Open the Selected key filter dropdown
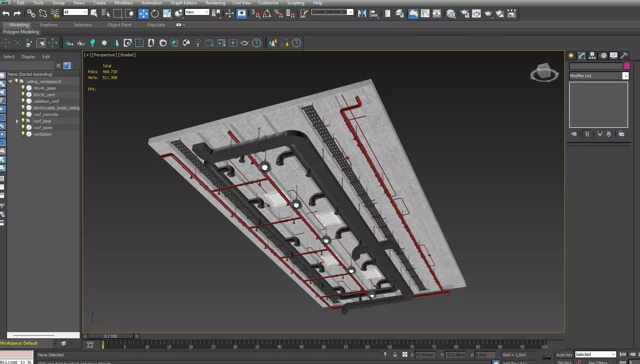The height and width of the screenshot is (364, 640). click(595, 354)
